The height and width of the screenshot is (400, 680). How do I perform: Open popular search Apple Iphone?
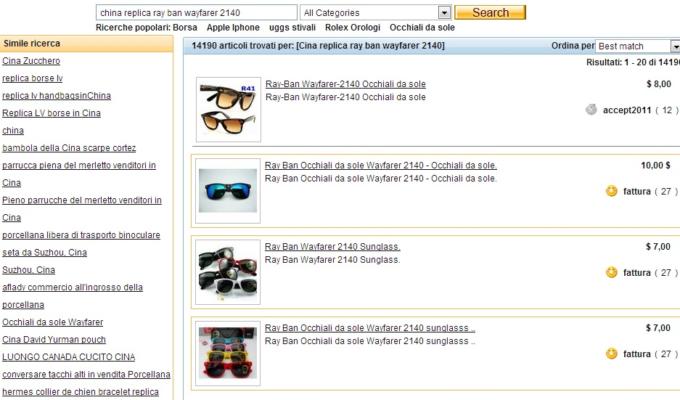coord(233,27)
